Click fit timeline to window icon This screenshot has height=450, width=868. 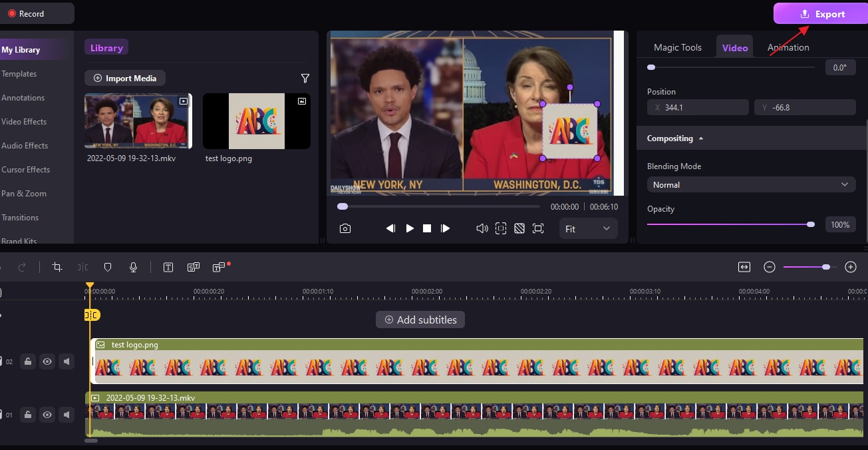(x=744, y=267)
